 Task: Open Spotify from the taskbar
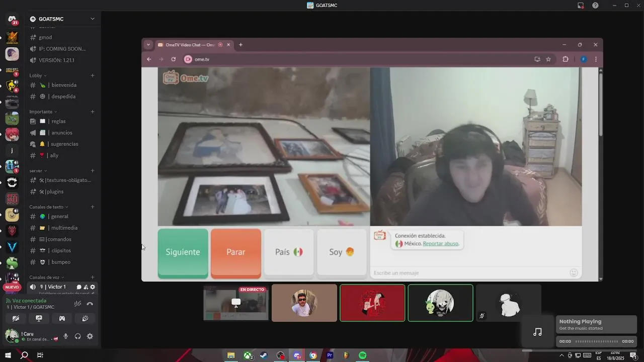(x=363, y=355)
